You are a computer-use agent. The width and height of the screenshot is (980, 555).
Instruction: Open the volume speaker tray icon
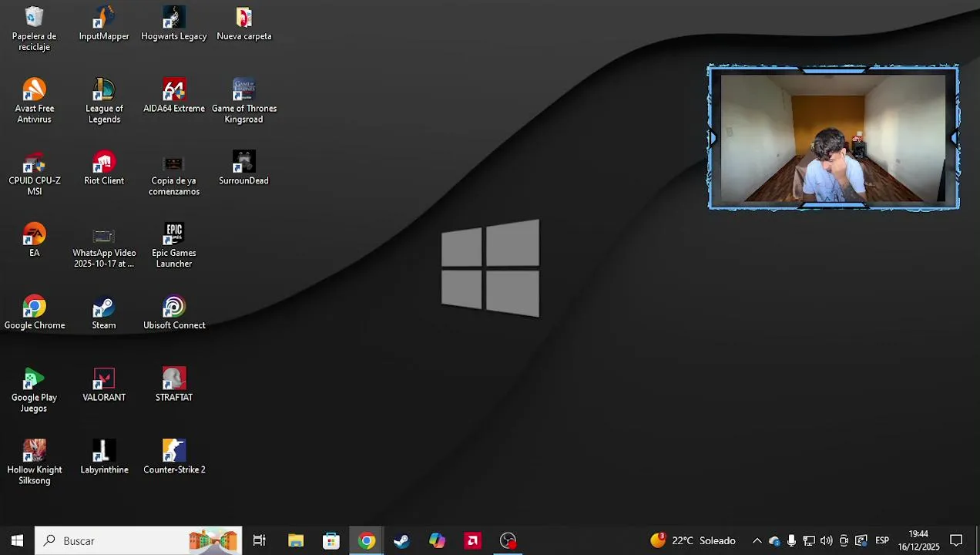tap(827, 540)
